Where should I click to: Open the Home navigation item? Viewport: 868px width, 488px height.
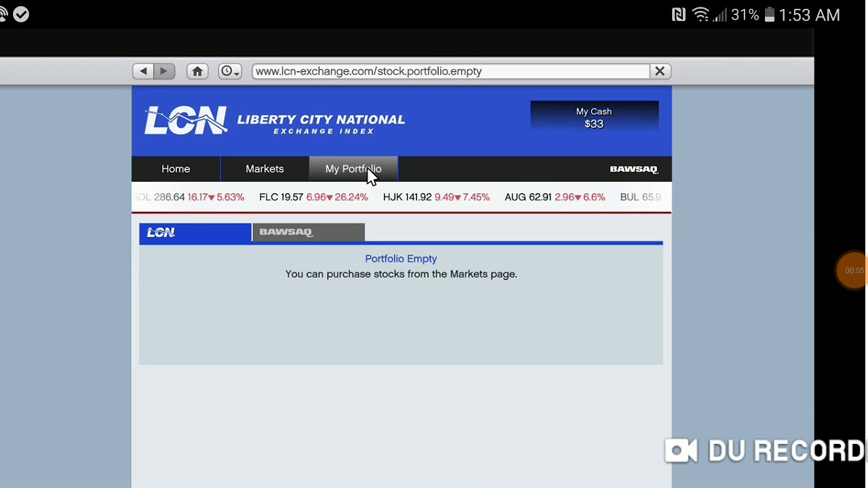[x=176, y=169]
